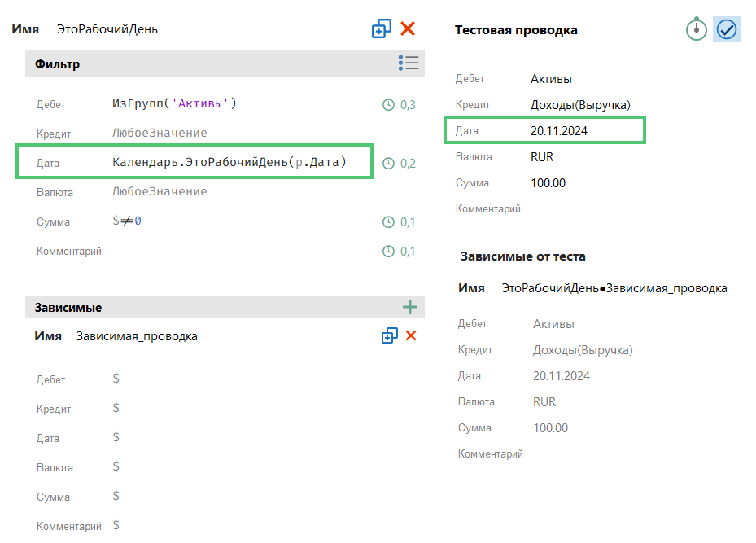Edit the Календарь.ЭтоРабочийДень date filter expression

[x=229, y=162]
